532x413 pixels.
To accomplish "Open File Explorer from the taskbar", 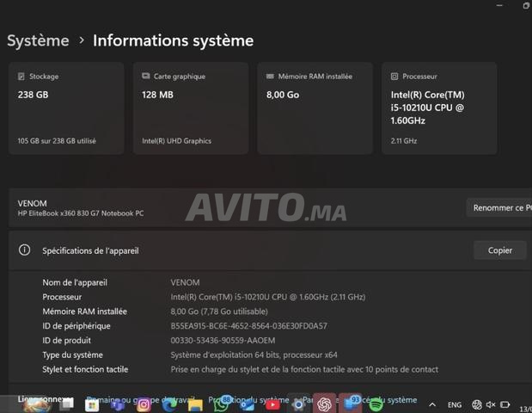I will coord(195,405).
